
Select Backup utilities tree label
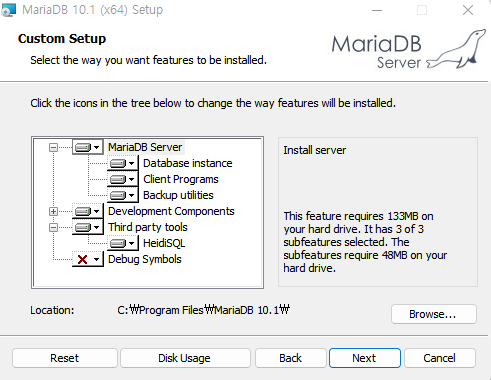tap(178, 195)
